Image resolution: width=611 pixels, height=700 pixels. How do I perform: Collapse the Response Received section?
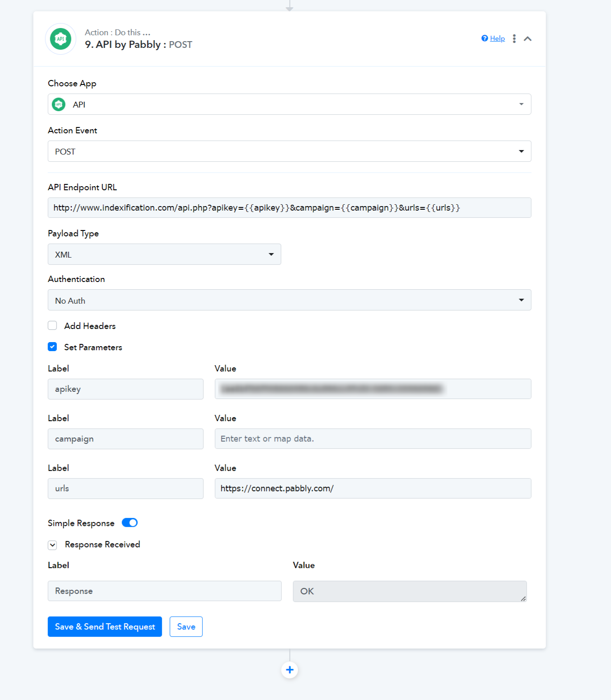pos(52,545)
